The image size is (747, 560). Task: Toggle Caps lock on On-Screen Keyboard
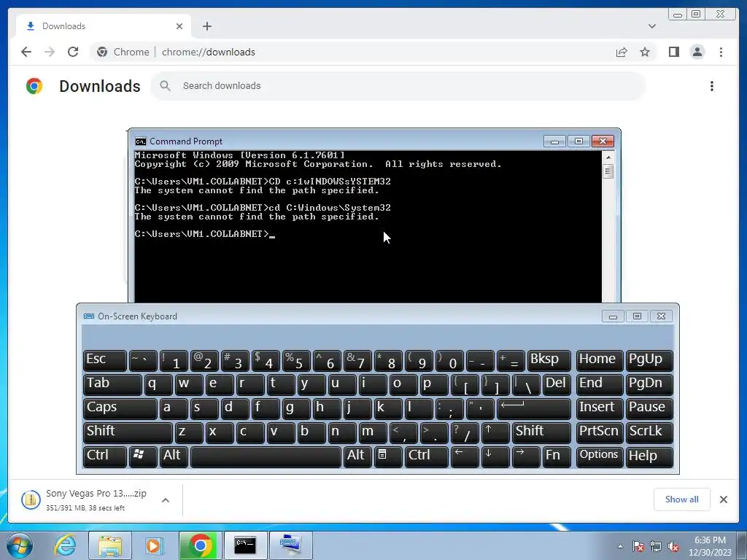click(x=120, y=408)
